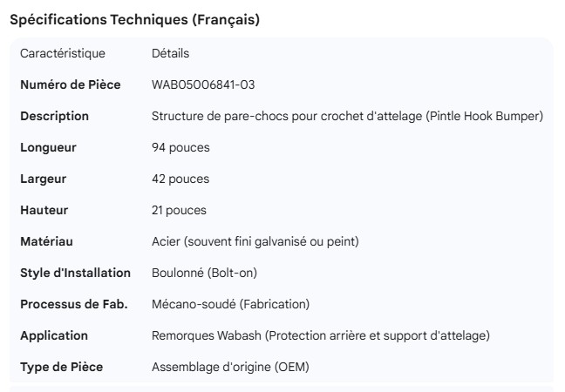The image size is (565, 392).
Task: Click part number WAB05006841-03
Action: point(203,85)
